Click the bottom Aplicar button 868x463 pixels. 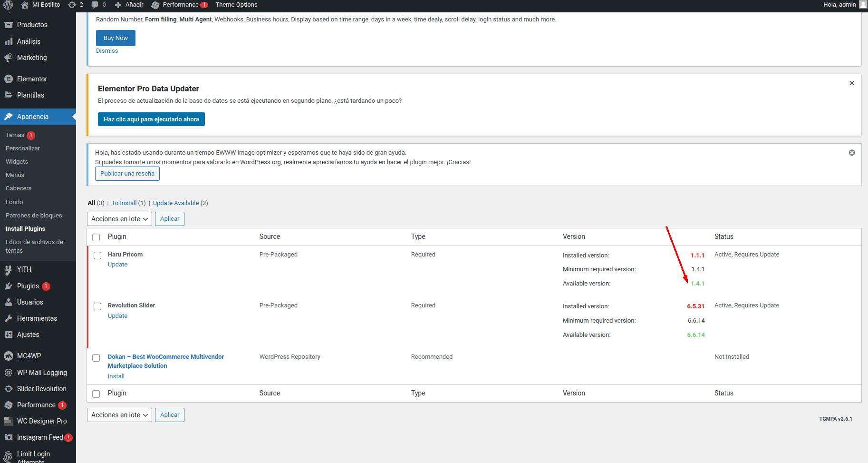point(170,415)
